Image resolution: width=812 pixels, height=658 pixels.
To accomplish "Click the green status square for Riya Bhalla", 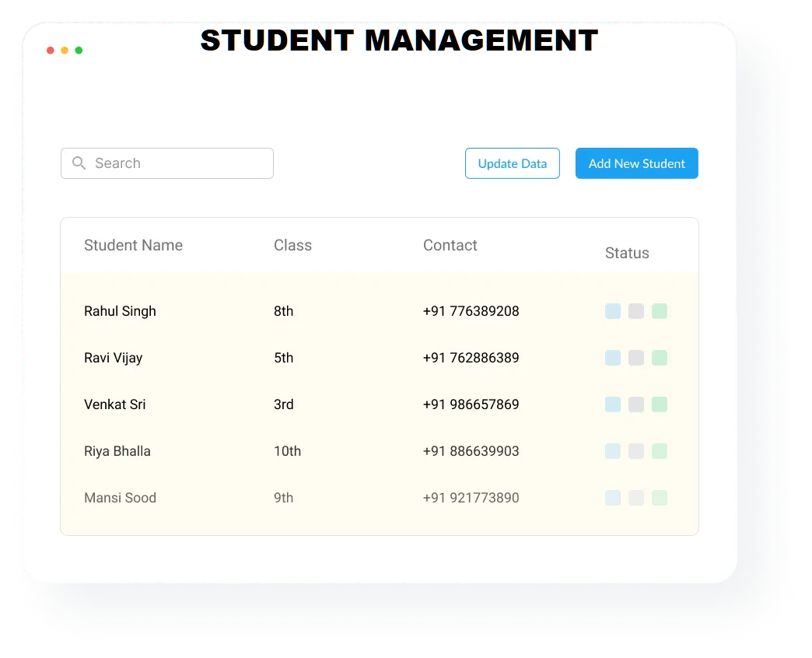I will pyautogui.click(x=660, y=451).
